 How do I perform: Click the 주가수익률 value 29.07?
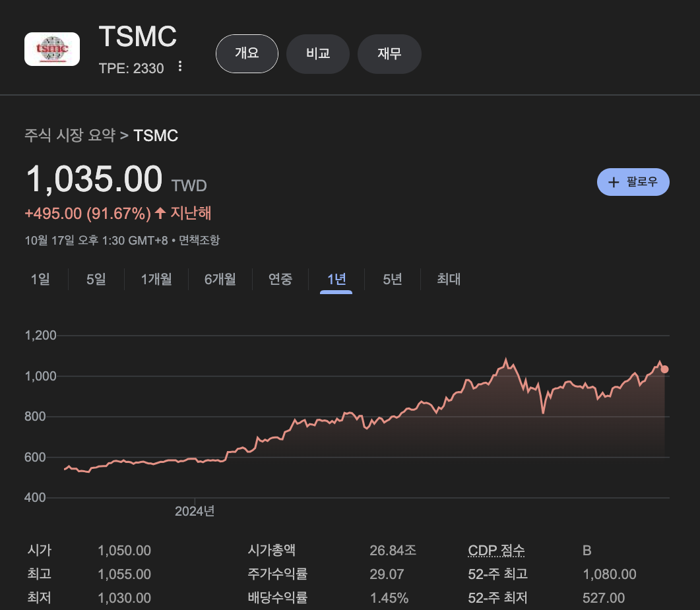click(387, 574)
